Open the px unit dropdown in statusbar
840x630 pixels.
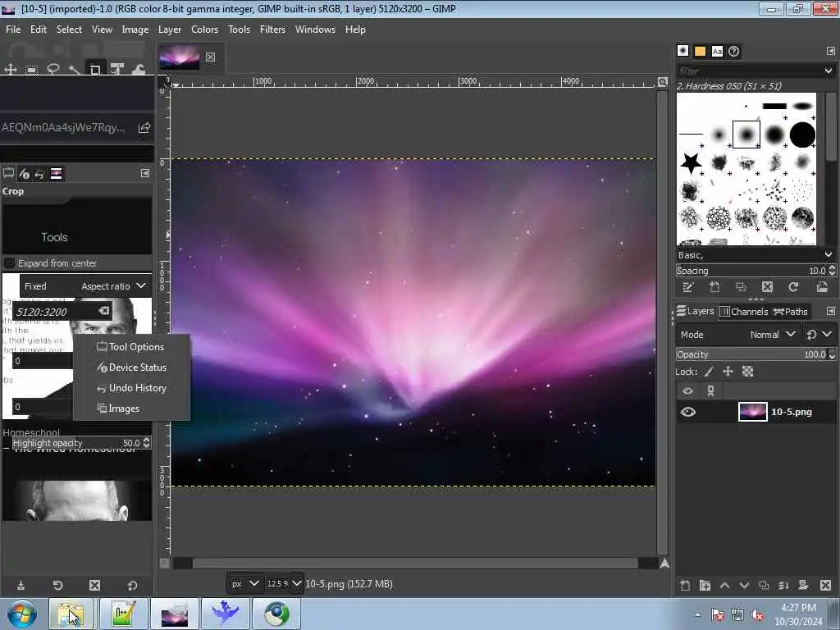click(244, 583)
